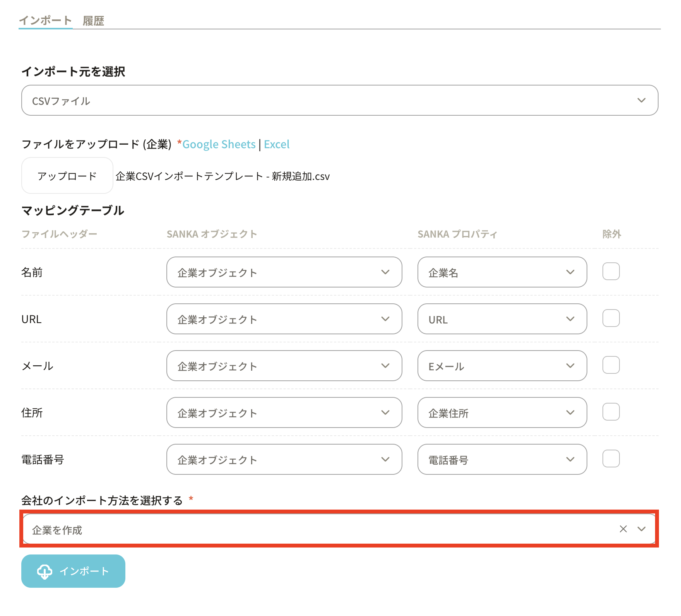
Task: Enable exclude checkbox for メール row
Action: point(611,365)
